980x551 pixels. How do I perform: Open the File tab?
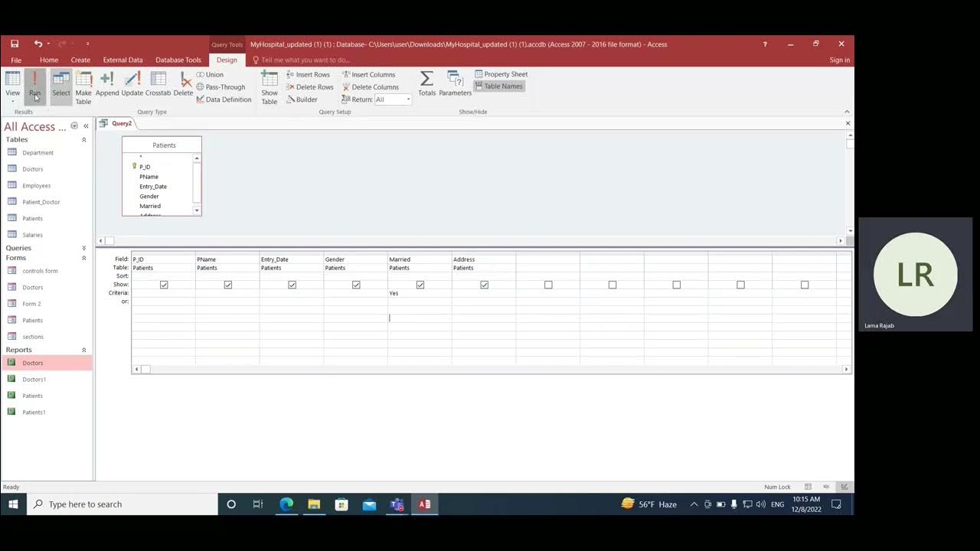coord(16,60)
